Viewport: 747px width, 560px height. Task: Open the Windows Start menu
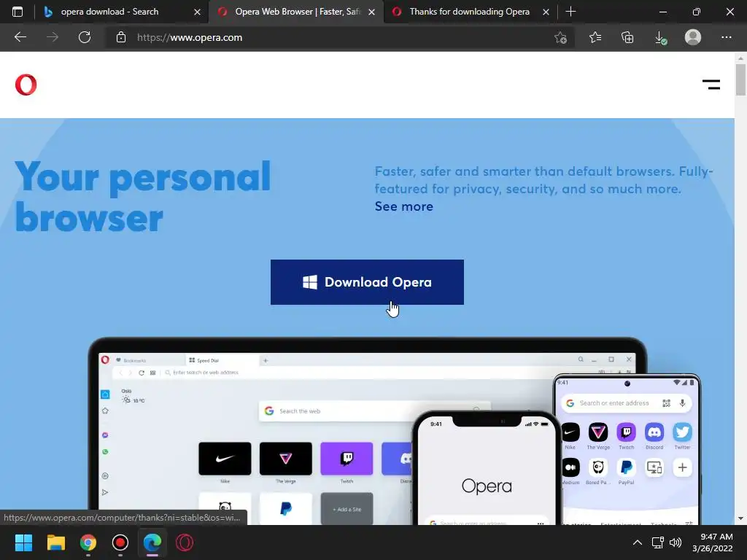tap(23, 542)
